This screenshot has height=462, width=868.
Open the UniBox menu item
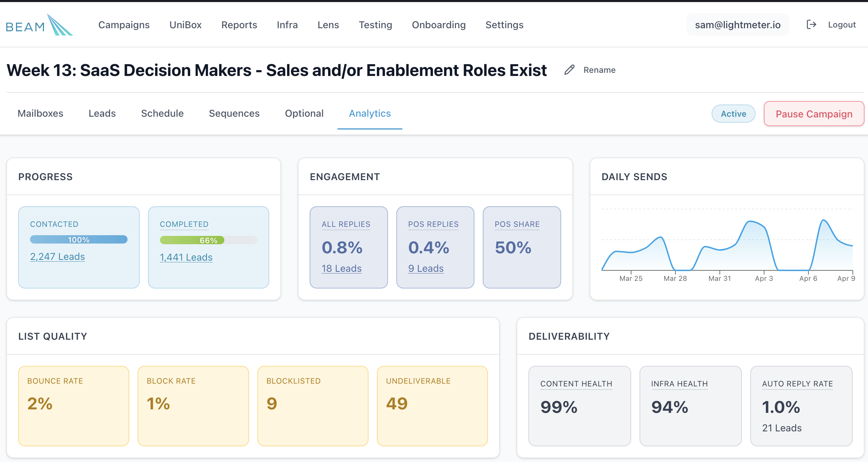coord(186,25)
